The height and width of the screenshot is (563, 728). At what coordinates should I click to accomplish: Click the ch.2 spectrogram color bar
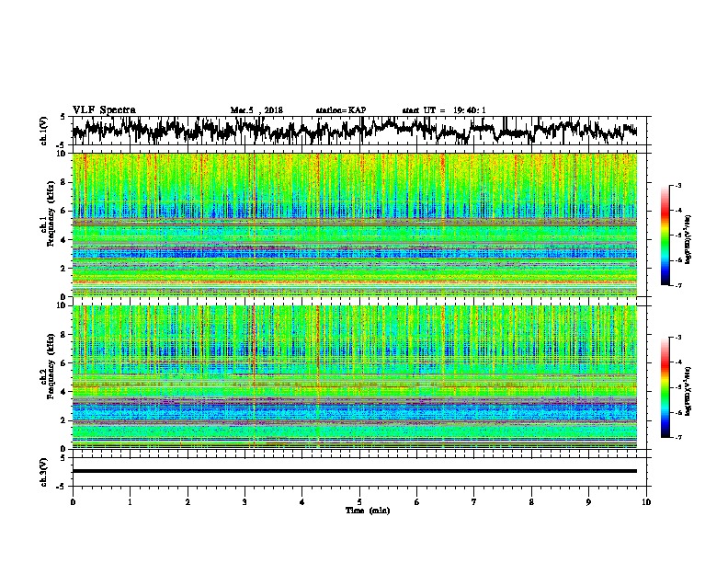[665, 387]
